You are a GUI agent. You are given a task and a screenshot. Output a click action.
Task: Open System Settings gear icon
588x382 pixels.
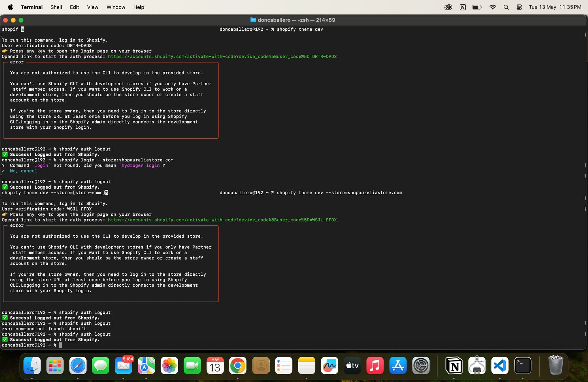pyautogui.click(x=421, y=365)
